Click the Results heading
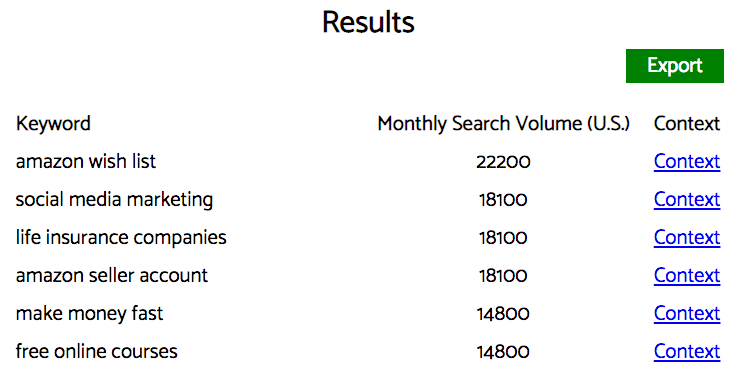The width and height of the screenshot is (736, 373). [x=368, y=22]
